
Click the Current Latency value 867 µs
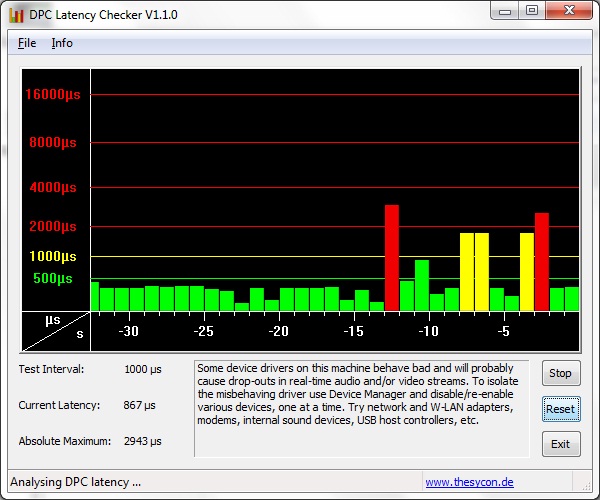[x=139, y=405]
